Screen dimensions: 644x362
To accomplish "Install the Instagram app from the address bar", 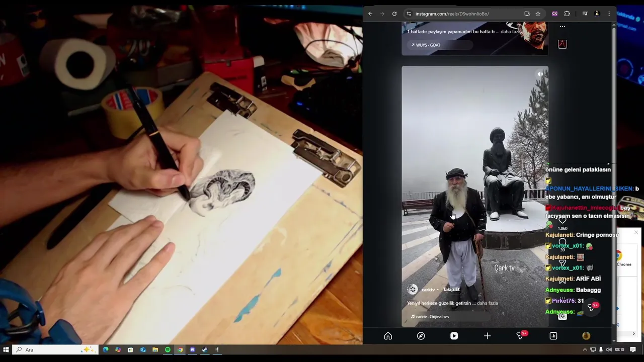I will tap(527, 14).
